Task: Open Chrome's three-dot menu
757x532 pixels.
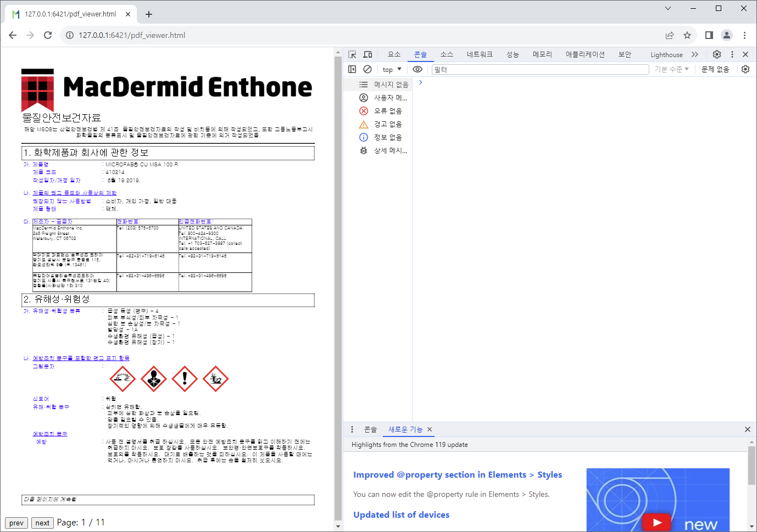Action: [x=744, y=35]
